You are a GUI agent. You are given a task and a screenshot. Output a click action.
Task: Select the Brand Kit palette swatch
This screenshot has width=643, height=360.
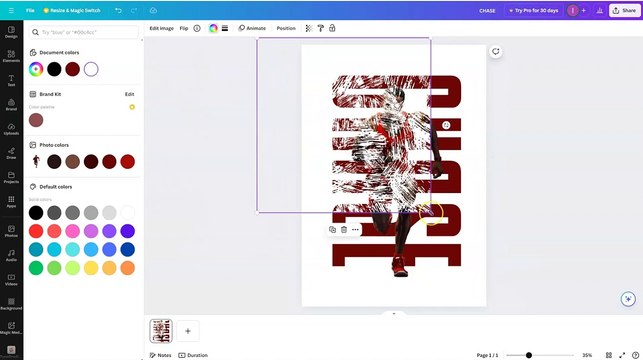[x=36, y=120]
